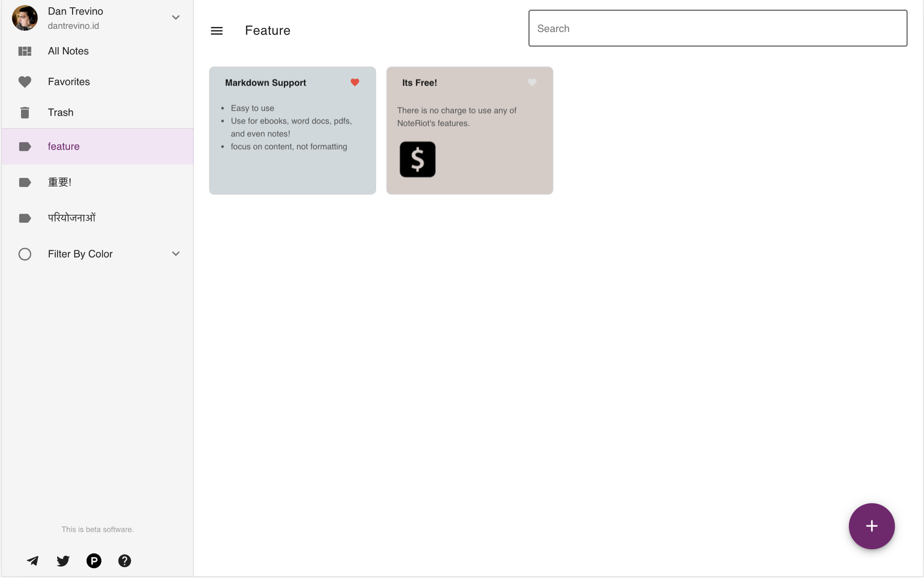This screenshot has height=578, width=924.
Task: Open the Trash folder
Action: [60, 112]
